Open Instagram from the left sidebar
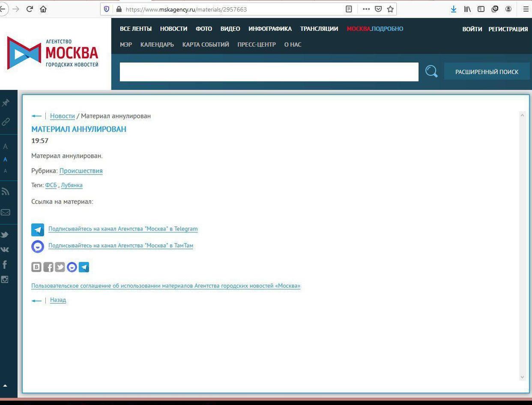Viewport: 532px width, 405px height. [5, 279]
